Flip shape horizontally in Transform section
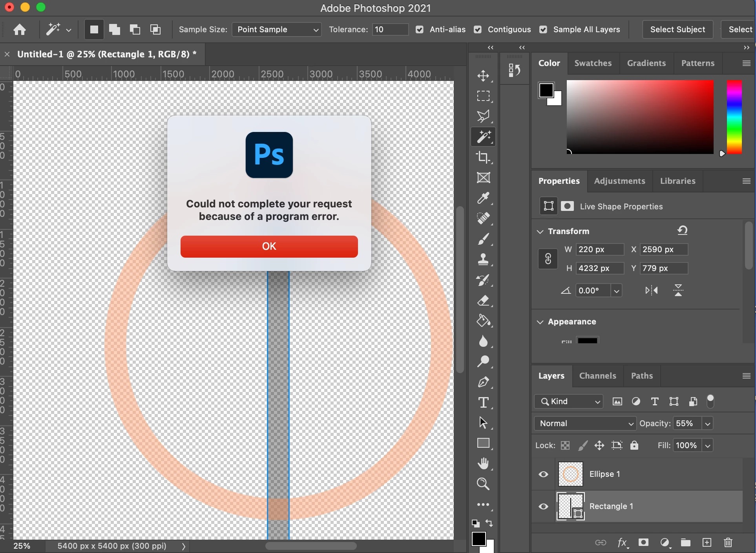 652,291
